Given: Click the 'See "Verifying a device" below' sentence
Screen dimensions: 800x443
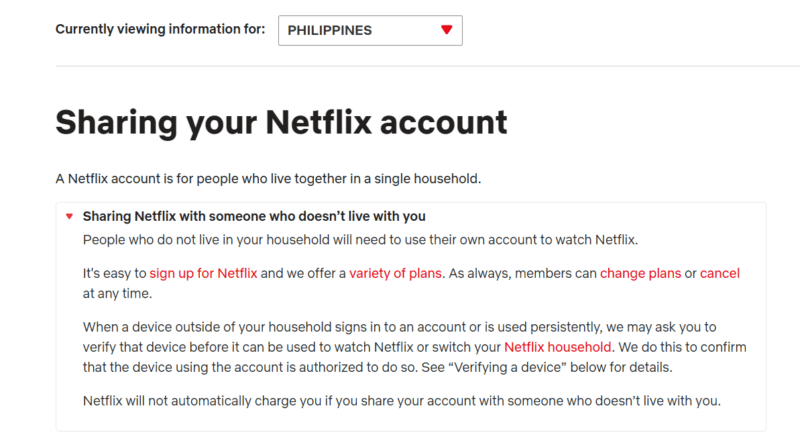Looking at the screenshot, I should 559,366.
